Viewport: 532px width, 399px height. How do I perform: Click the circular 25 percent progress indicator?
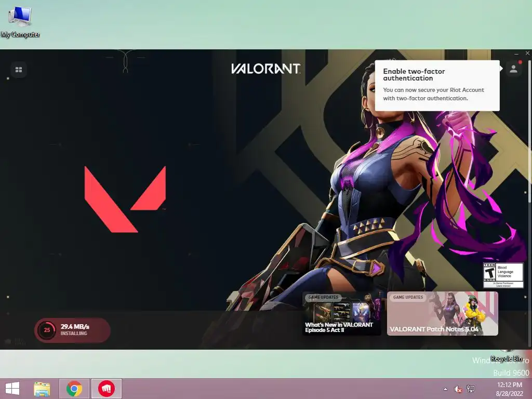(x=47, y=330)
